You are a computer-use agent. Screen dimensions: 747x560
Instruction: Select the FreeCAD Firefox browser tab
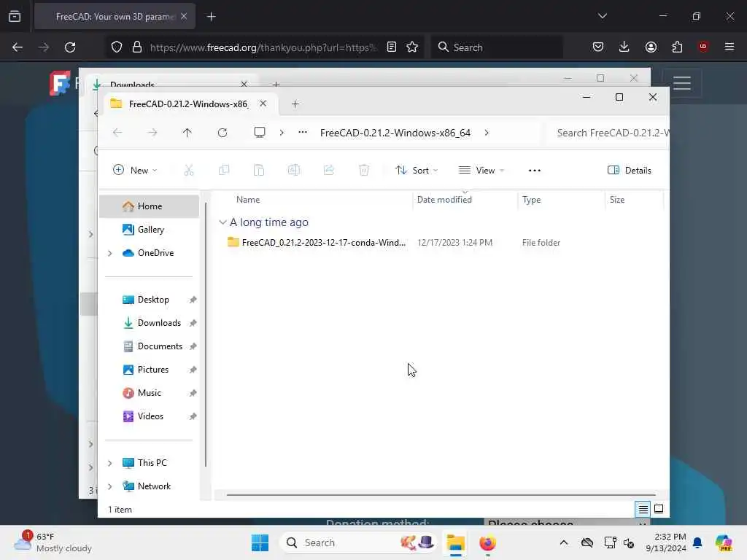[x=115, y=16]
